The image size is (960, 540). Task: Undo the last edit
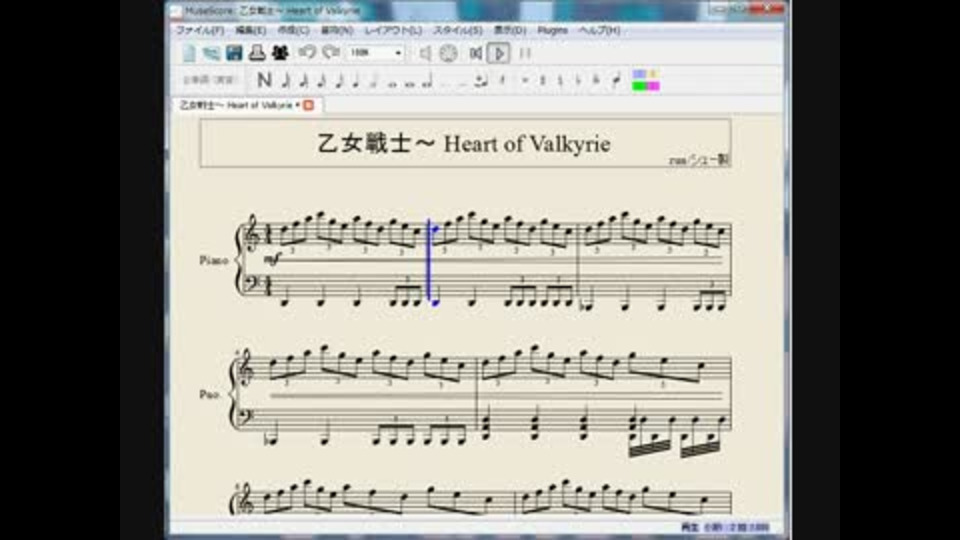point(307,53)
